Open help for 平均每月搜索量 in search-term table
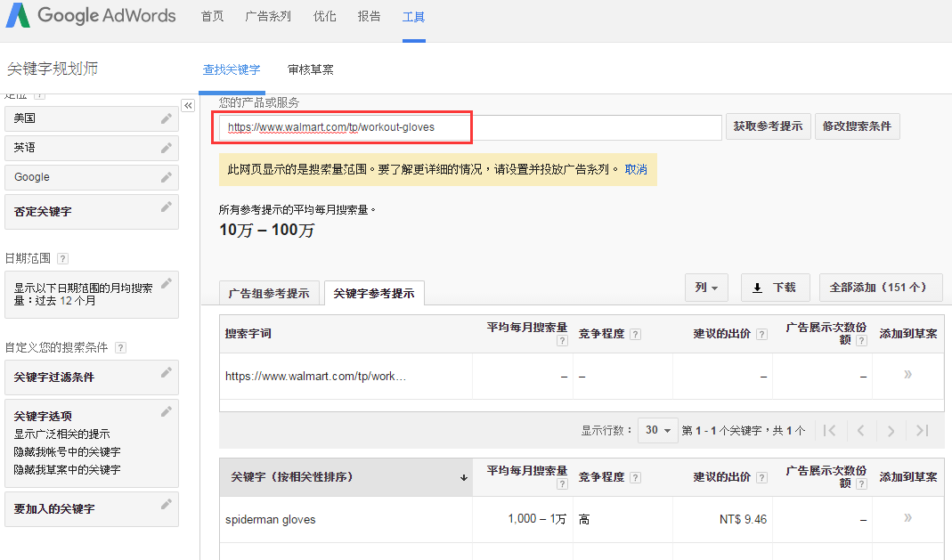 562,340
